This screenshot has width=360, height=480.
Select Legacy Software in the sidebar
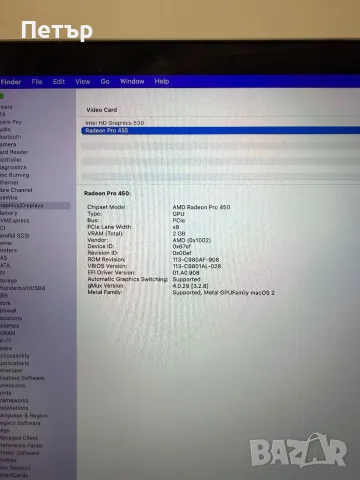[20, 423]
